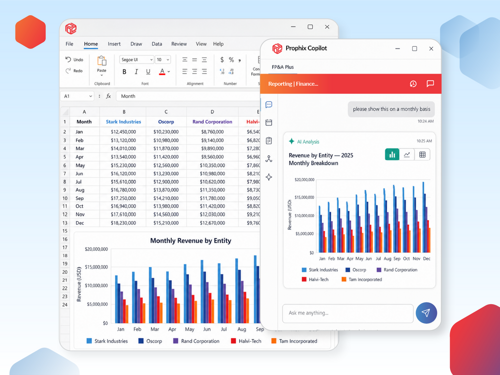Select the Data ribbon tab
The height and width of the screenshot is (375, 500).
coord(157,44)
